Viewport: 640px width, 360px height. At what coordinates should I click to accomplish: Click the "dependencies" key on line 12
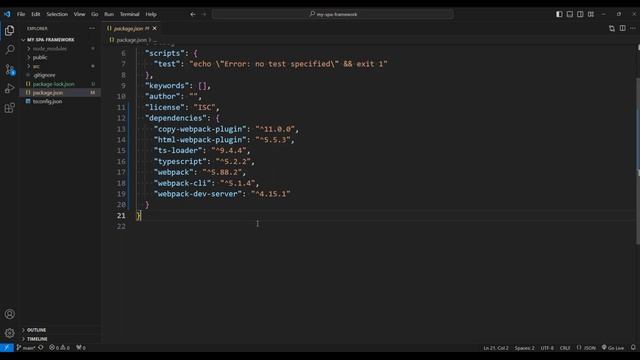tap(176, 118)
